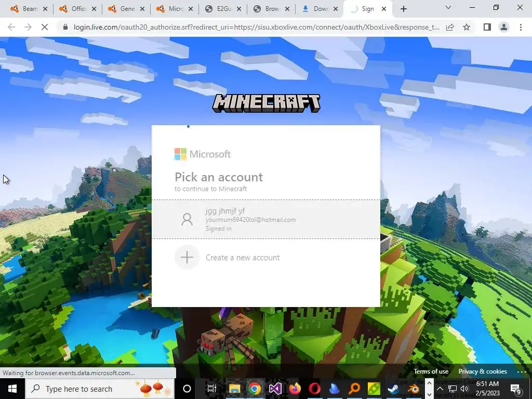532x399 pixels.
Task: Open network status tray icon
Action: pos(453,389)
